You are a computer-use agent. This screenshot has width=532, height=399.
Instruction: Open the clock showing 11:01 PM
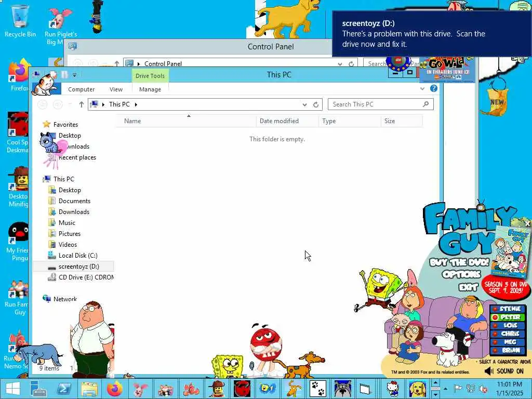click(x=509, y=384)
